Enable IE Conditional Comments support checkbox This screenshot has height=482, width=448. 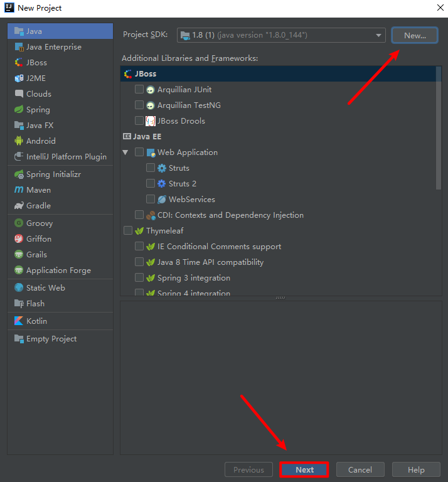(x=139, y=246)
